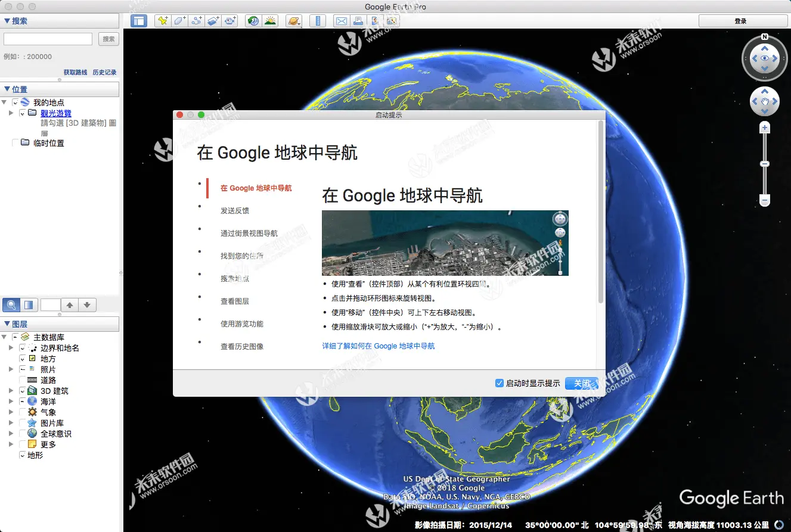This screenshot has height=532, width=791.
Task: Click the zoom-out minus button
Action: point(765,201)
